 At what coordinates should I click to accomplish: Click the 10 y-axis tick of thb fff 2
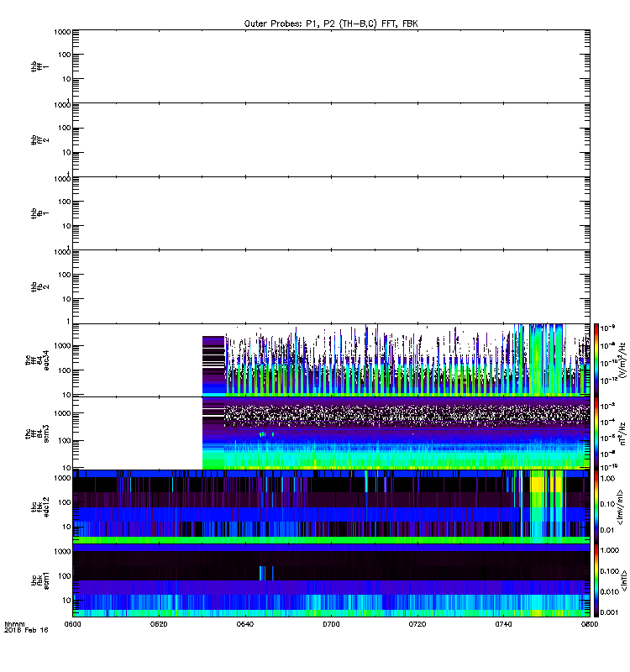66,153
